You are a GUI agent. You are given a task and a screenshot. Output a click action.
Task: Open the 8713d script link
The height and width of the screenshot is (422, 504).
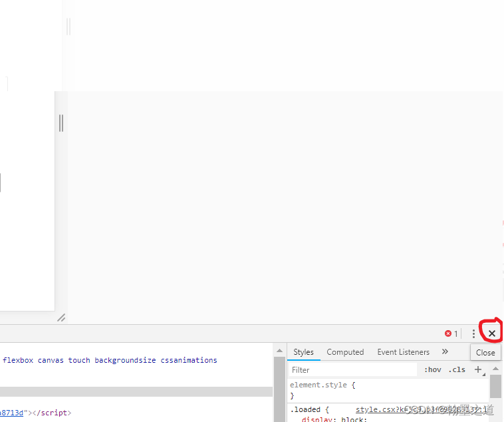point(12,413)
